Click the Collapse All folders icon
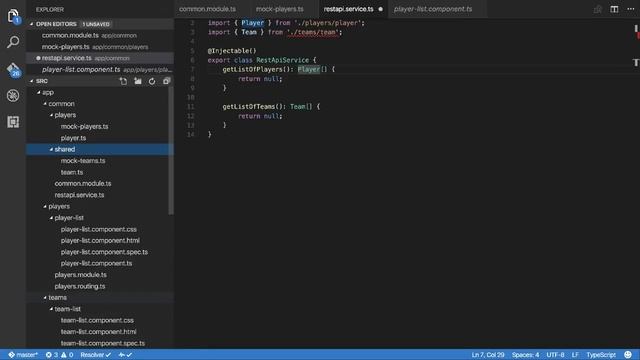The width and height of the screenshot is (640, 360). tap(166, 81)
